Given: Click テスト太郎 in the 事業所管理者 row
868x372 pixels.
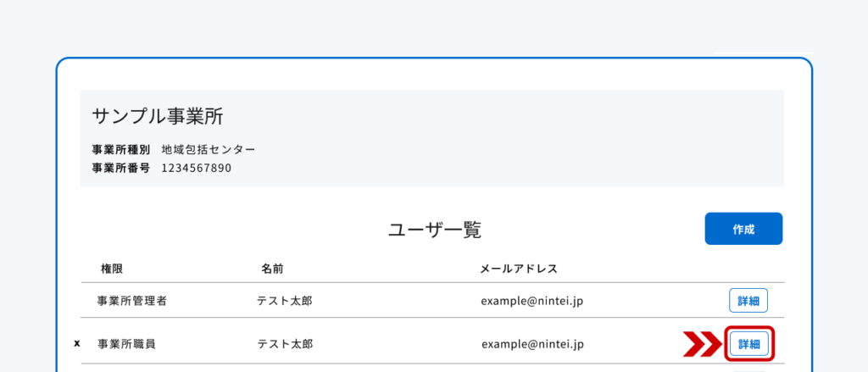Looking at the screenshot, I should coord(285,301).
